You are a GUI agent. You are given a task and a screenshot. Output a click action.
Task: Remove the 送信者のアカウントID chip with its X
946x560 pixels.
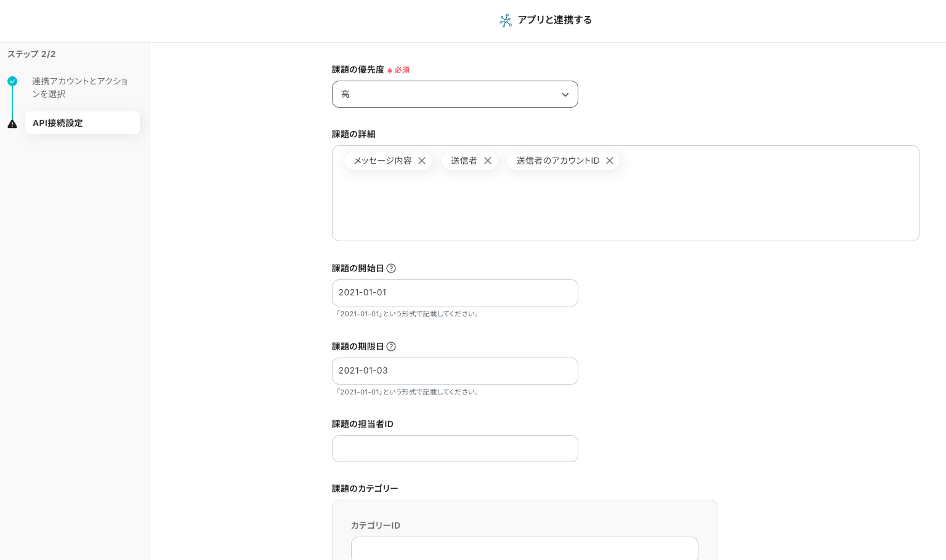[610, 161]
